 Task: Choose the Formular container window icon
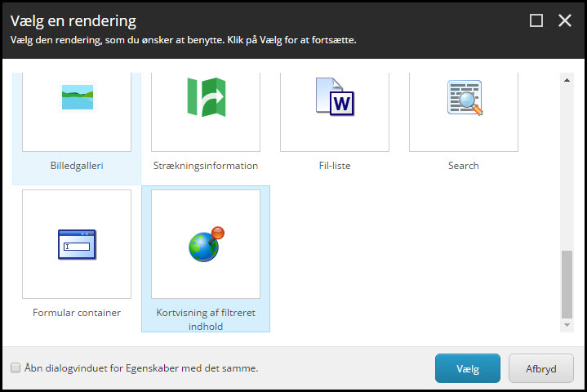point(77,244)
